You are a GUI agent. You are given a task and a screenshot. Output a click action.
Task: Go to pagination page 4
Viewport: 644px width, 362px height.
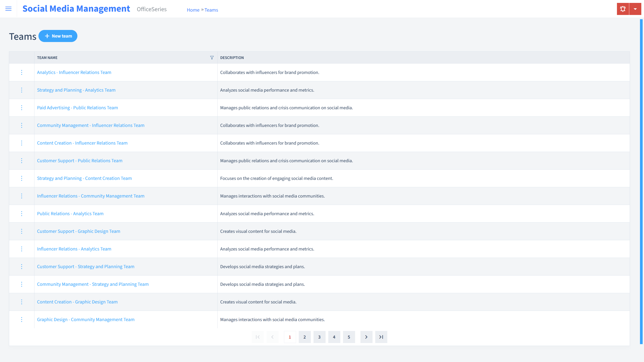click(x=334, y=337)
